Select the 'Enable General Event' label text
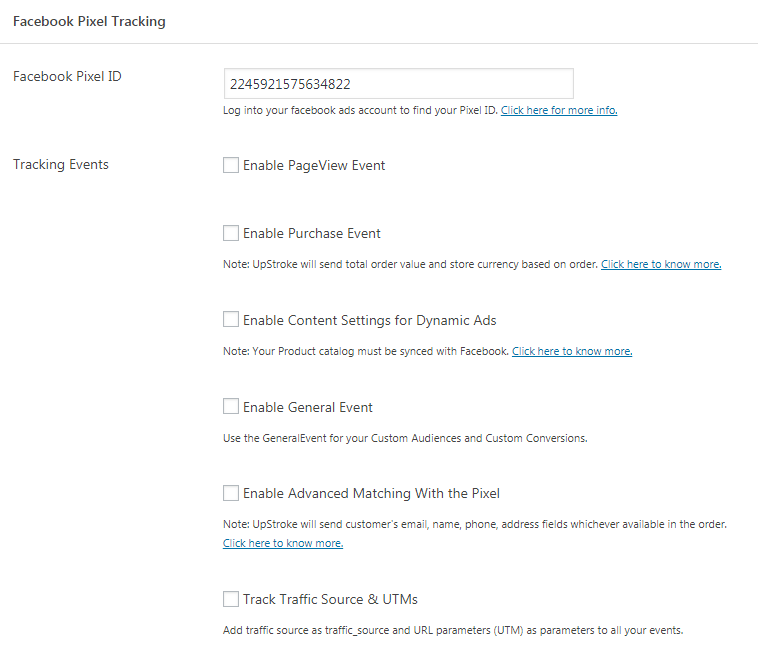Screen dimensions: 758x664 point(307,407)
